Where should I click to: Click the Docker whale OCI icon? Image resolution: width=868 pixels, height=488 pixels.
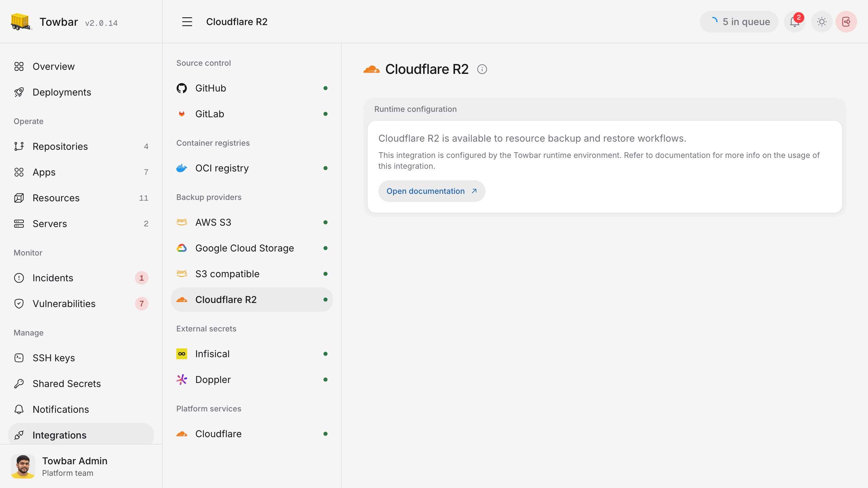(x=182, y=168)
